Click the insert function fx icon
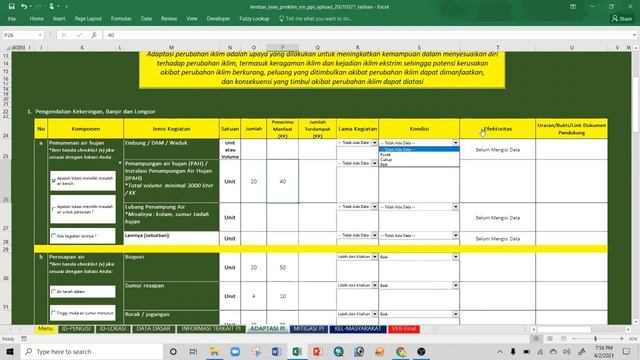This screenshot has height=360, width=640. [x=94, y=35]
